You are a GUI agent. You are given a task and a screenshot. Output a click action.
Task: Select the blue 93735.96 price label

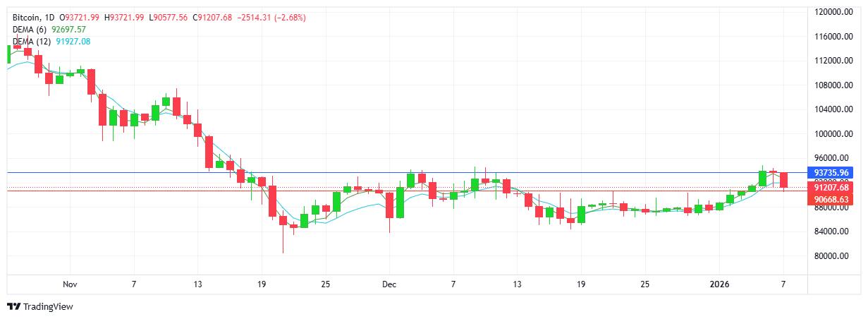point(832,173)
